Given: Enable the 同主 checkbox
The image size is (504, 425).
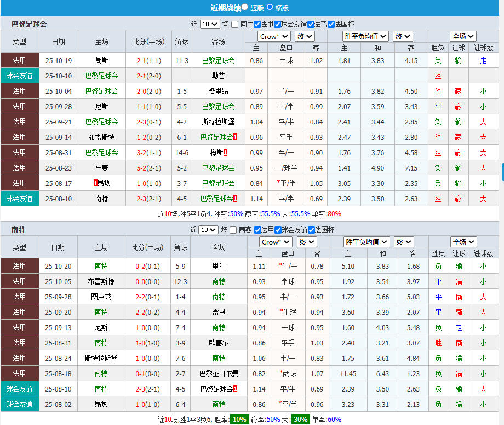Looking at the screenshot, I should coord(235,24).
